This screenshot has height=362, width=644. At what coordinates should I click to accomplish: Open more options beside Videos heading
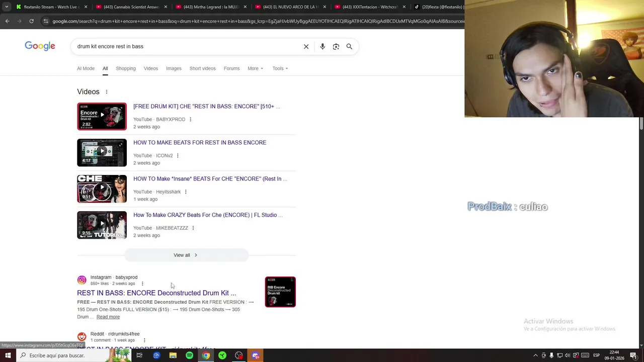(x=107, y=92)
